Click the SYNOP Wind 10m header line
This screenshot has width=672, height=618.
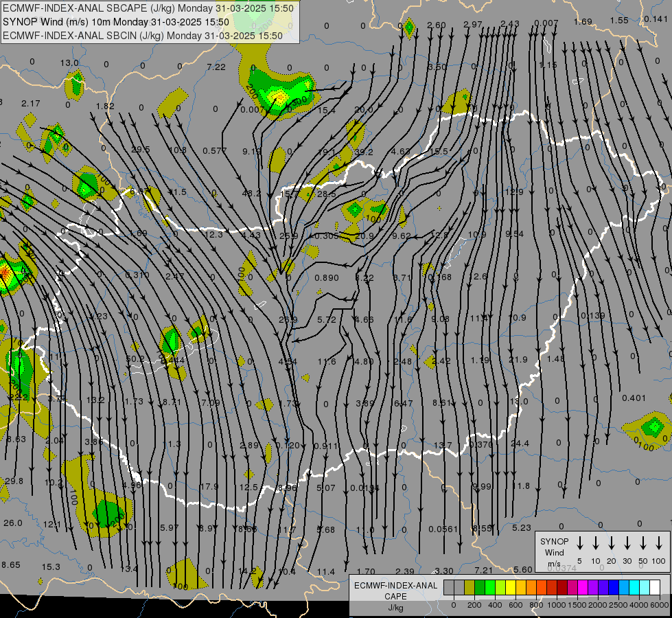[116, 22]
